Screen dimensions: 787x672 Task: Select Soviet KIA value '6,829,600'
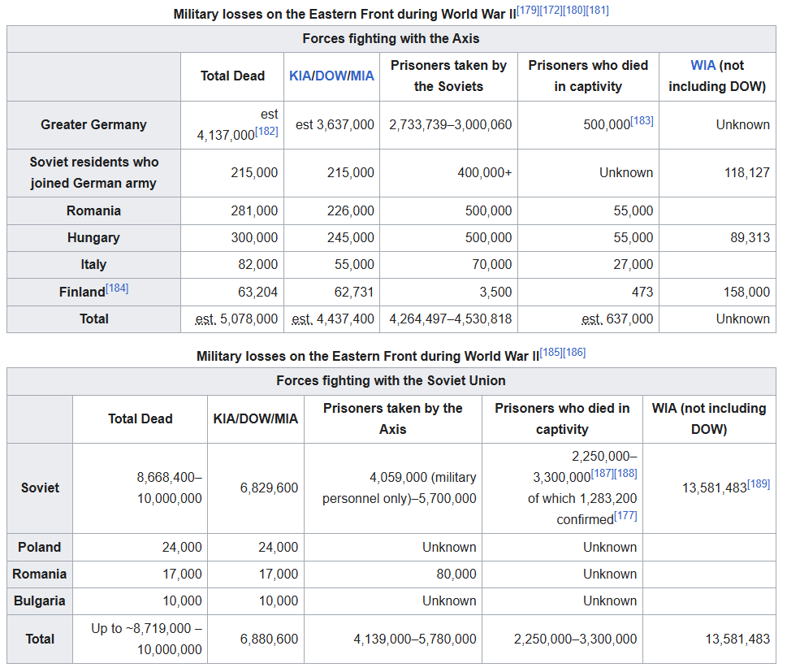pyautogui.click(x=269, y=488)
